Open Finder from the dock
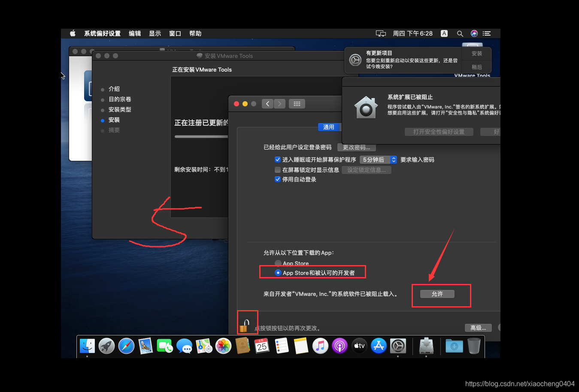Screen dimensions: 579x392 [x=87, y=346]
